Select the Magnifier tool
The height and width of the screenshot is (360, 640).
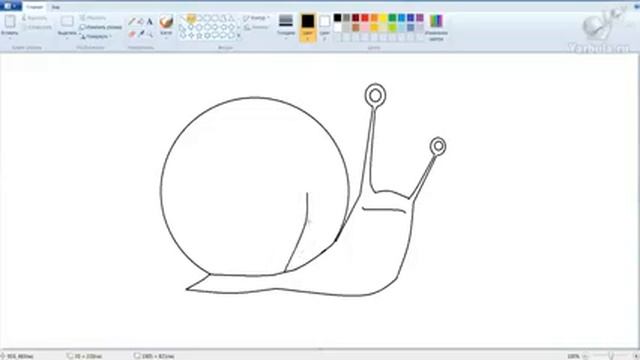point(150,34)
